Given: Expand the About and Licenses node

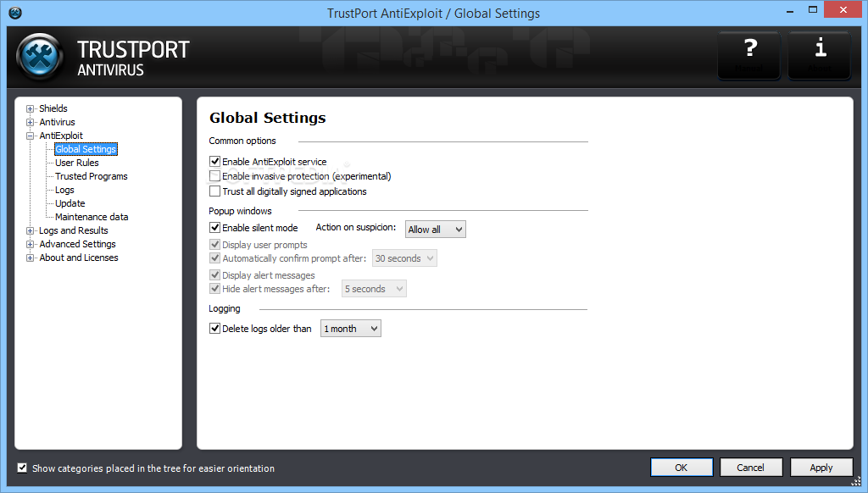Looking at the screenshot, I should [30, 258].
